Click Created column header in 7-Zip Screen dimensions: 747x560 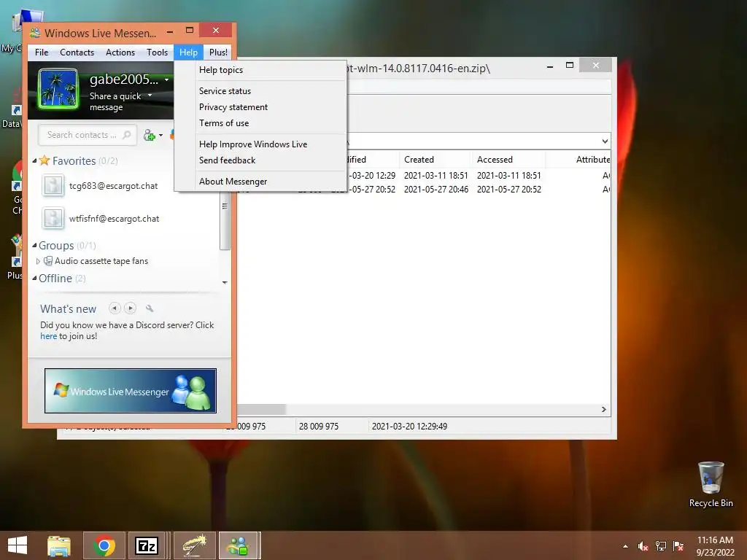pos(435,160)
